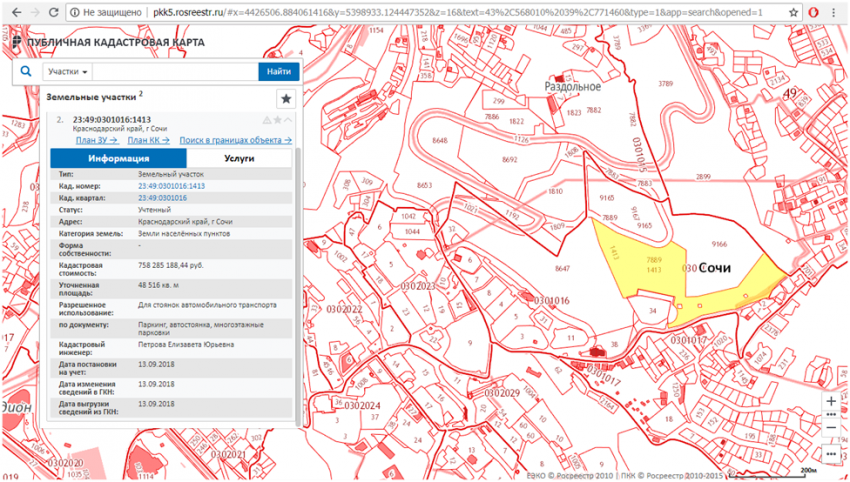
Task: Add result 1413 to favorites star
Action: [278, 120]
